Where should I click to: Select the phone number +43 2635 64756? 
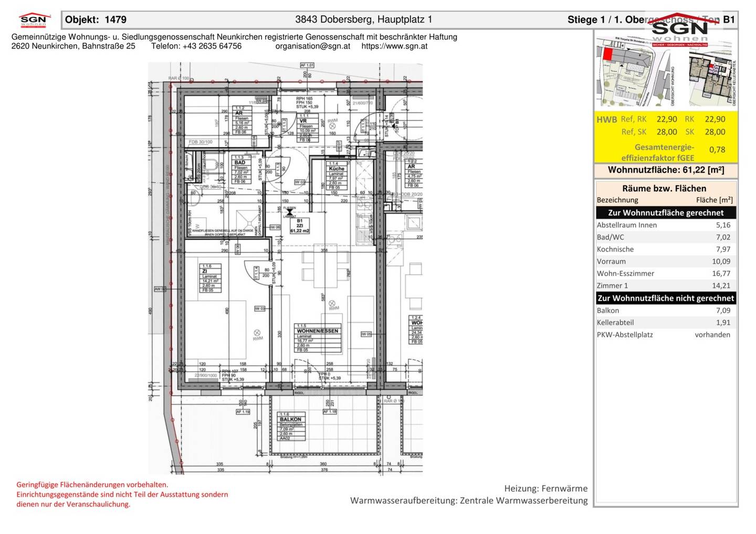tap(212, 46)
